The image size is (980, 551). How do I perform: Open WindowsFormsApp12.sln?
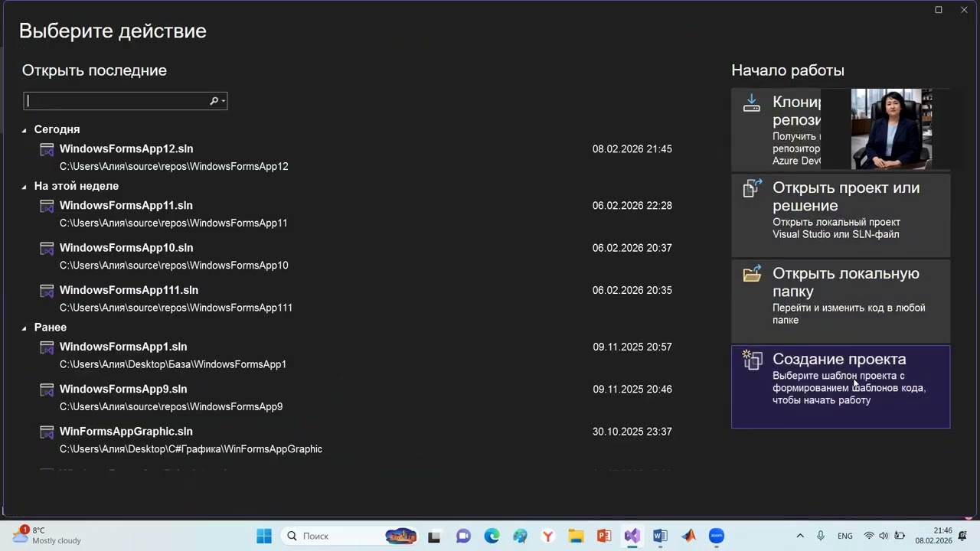click(126, 149)
